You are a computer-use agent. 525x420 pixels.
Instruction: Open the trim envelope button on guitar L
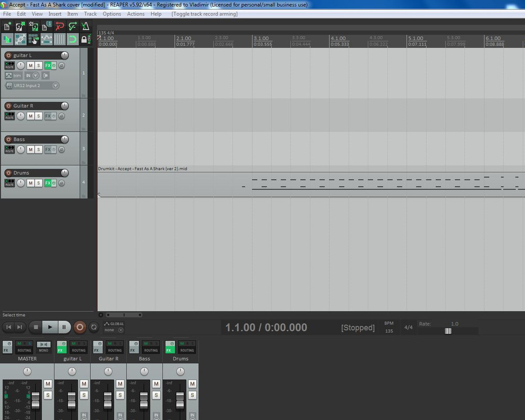(13, 76)
